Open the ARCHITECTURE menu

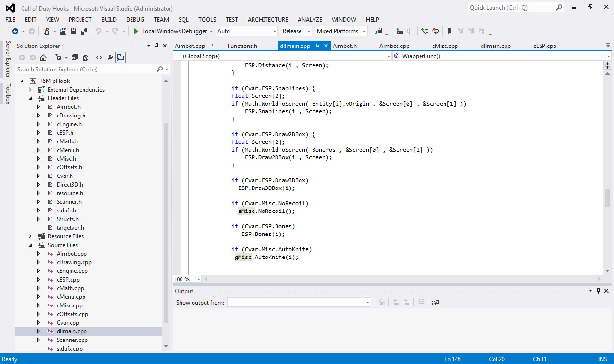point(268,20)
